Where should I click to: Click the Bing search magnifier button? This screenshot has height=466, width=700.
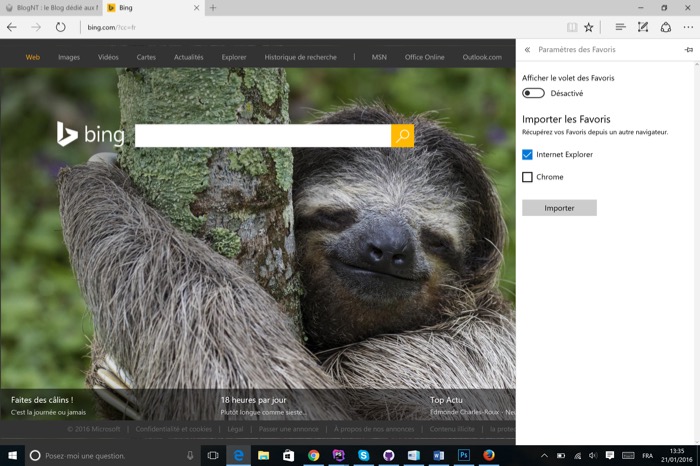click(x=402, y=136)
